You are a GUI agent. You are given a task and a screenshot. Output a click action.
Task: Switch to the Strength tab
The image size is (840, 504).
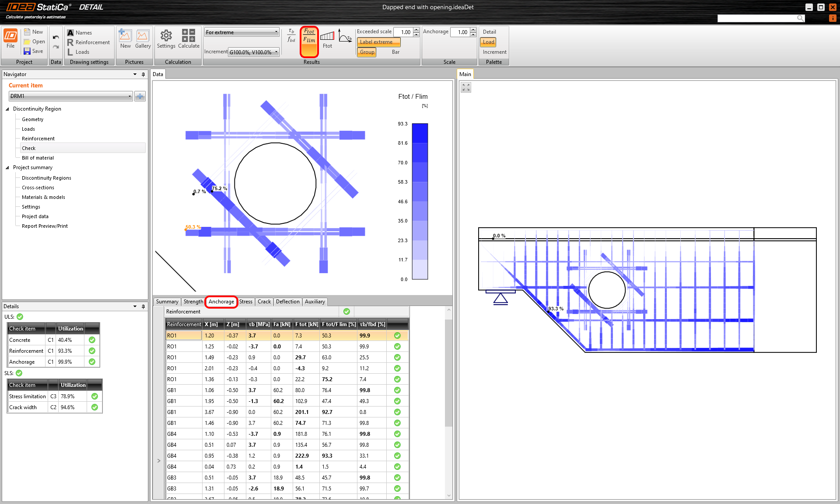point(193,302)
